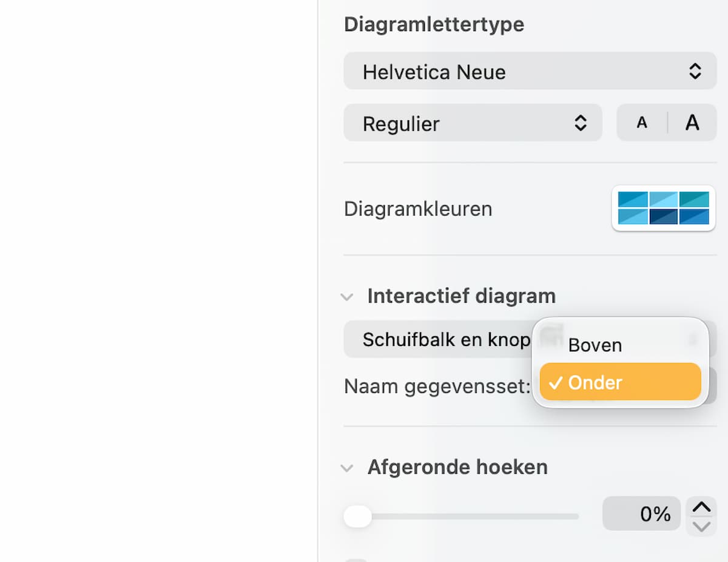The image size is (728, 562).
Task: Select the checked Onder menu option
Action: [x=620, y=382]
